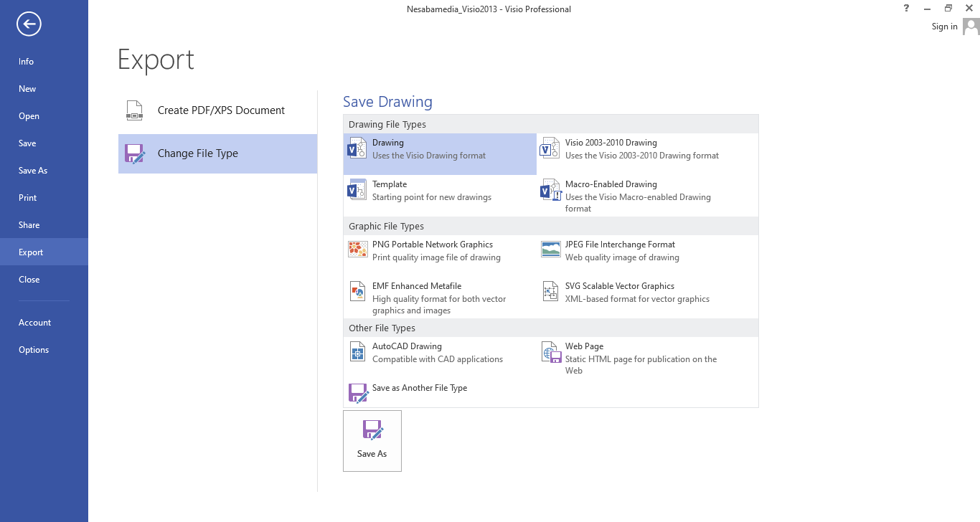Screen dimensions: 980x522
Task: Go to the Print menu item
Action: (x=28, y=198)
